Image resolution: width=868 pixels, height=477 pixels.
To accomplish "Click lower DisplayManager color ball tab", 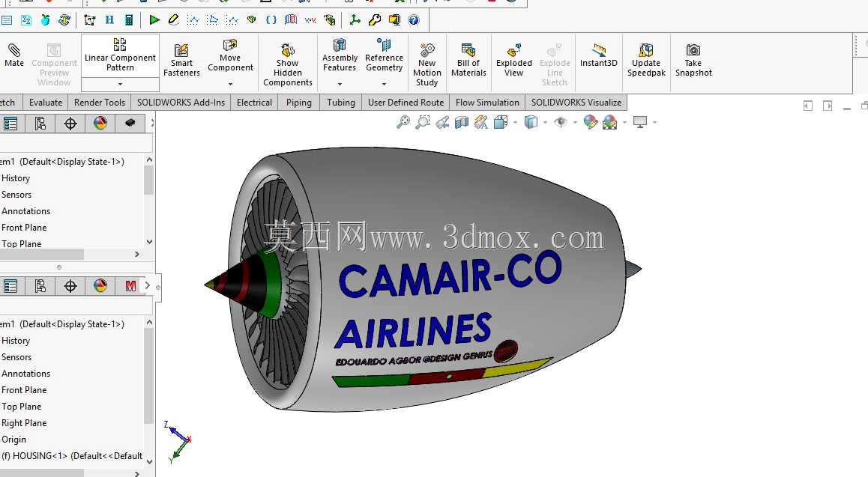I will [x=100, y=286].
